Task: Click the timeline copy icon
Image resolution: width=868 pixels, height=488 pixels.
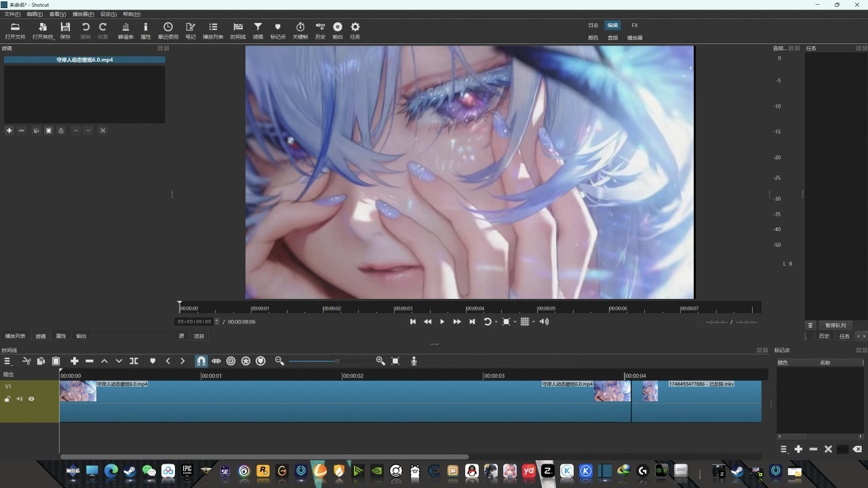Action: coord(41,361)
